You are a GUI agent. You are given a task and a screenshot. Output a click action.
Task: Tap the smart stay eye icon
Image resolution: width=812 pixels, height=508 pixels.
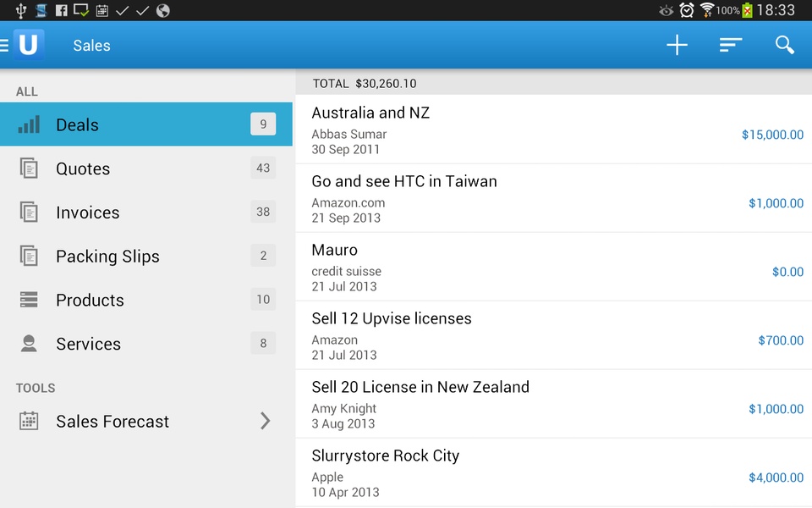667,10
